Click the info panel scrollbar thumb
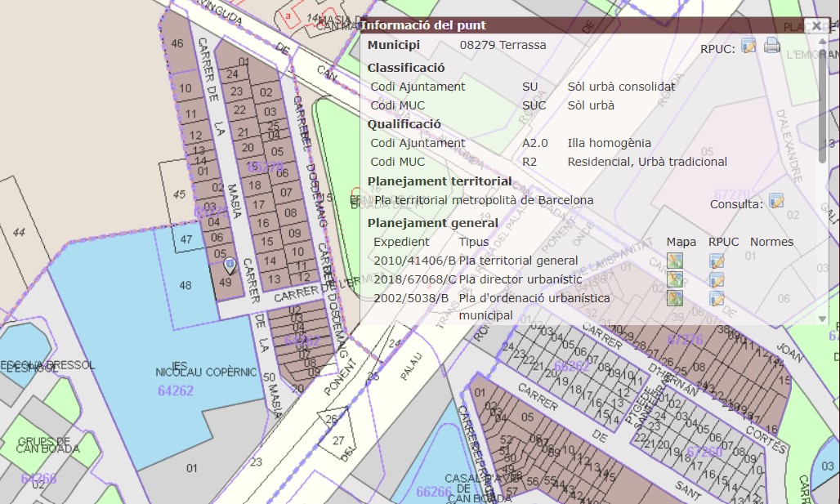Screen dimensions: 840x504 point(822,105)
